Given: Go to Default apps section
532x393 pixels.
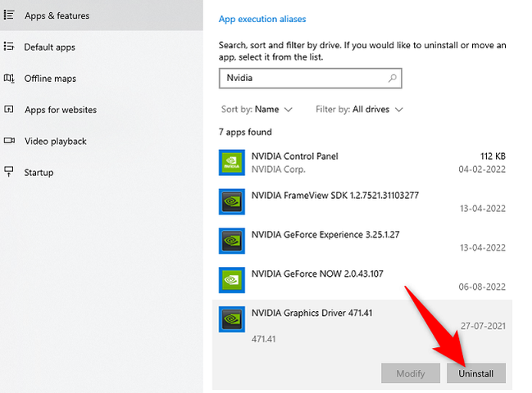Looking at the screenshot, I should pos(49,47).
